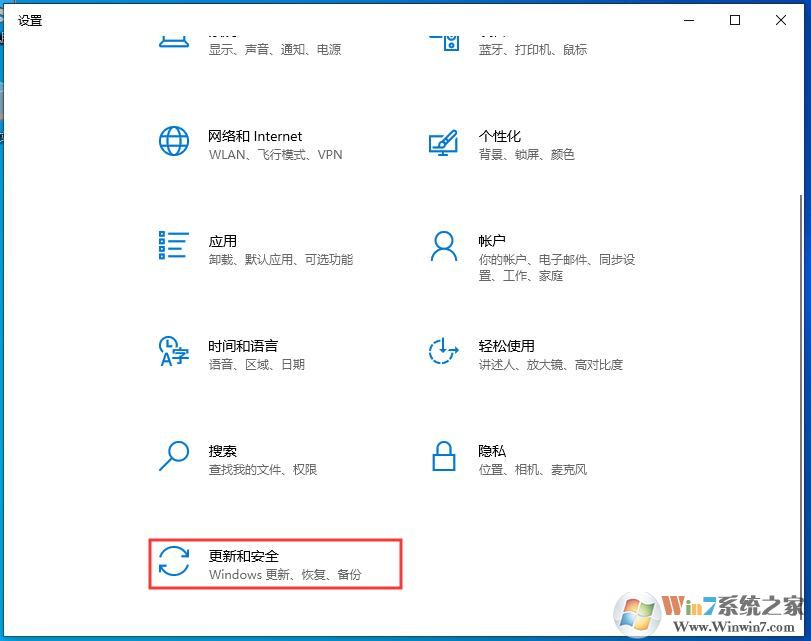
Task: Select the 时间和语言 category label
Action: [243, 345]
